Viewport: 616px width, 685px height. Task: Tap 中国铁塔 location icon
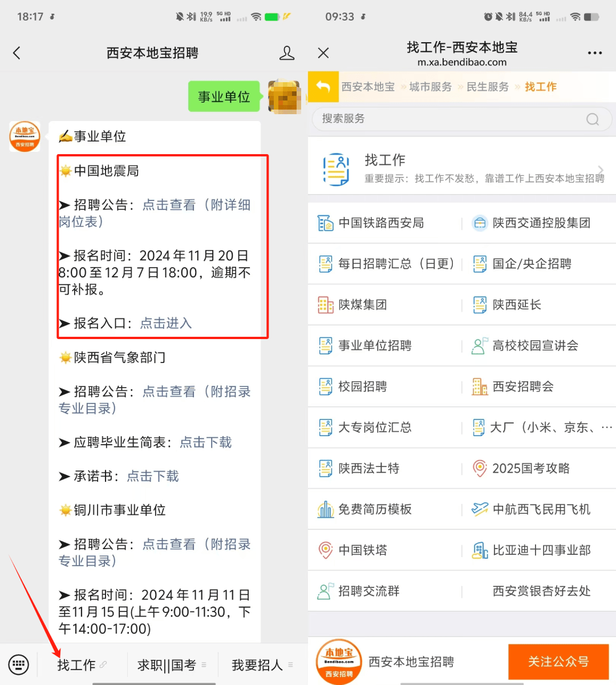click(325, 550)
